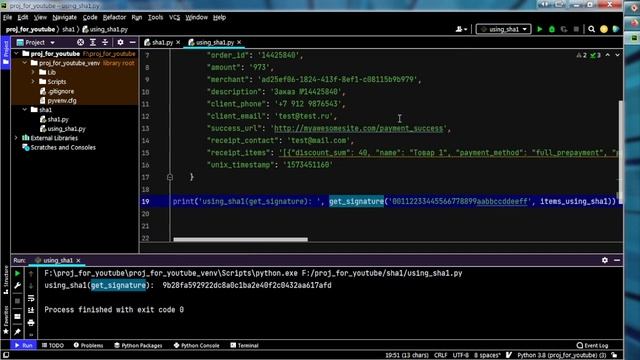Open the Terminal tool window
640x360 pixels.
click(x=244, y=345)
